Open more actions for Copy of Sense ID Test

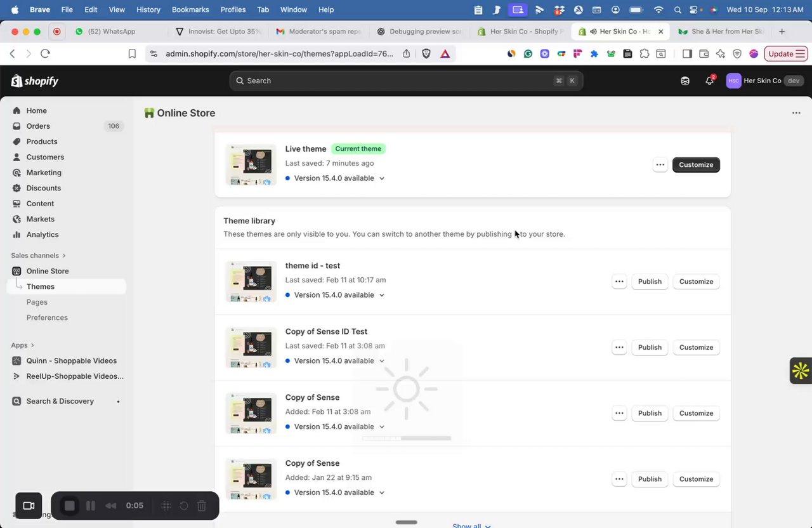tap(619, 348)
